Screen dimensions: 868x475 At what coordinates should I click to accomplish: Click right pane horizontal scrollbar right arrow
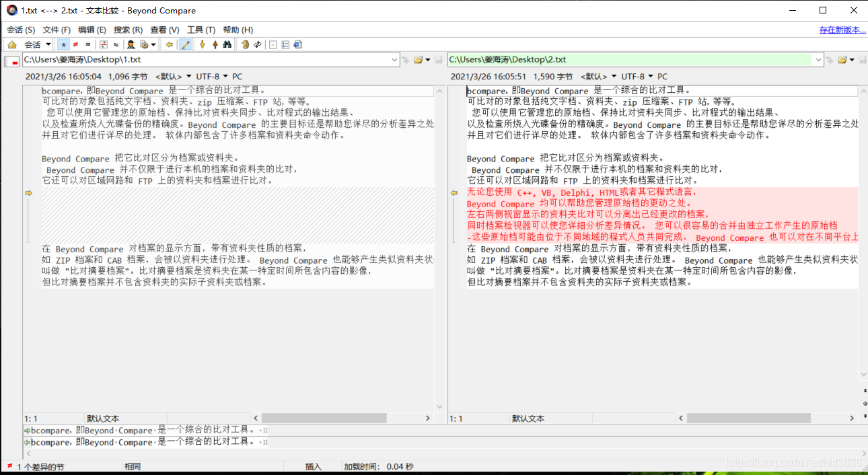pyautogui.click(x=852, y=418)
